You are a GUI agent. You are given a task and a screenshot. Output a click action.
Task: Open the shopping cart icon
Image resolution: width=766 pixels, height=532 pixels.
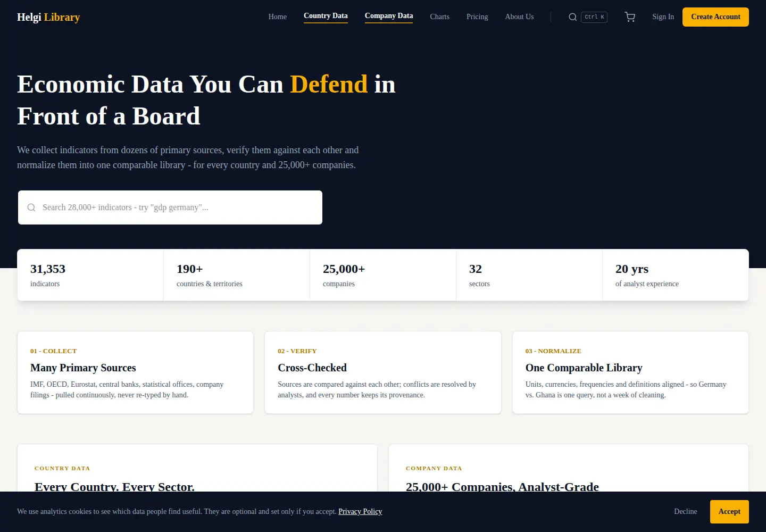[630, 17]
